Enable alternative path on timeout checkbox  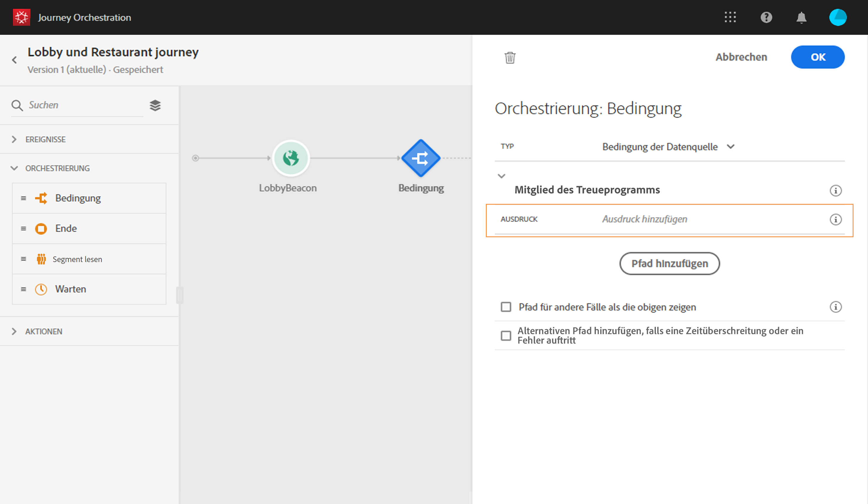(506, 336)
